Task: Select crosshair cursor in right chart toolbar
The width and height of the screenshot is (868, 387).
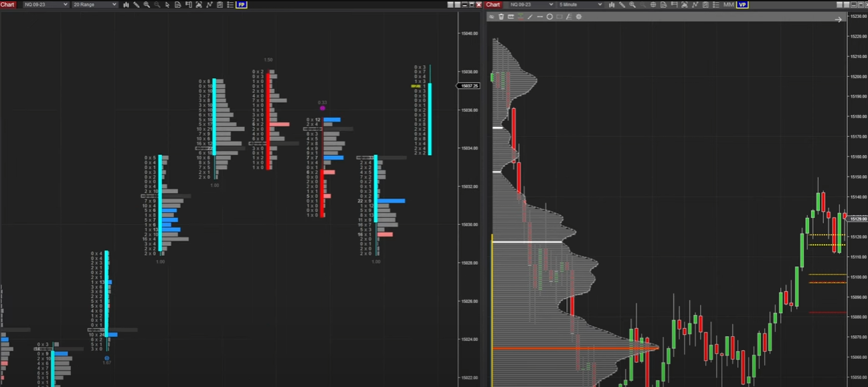Action: pos(653,5)
